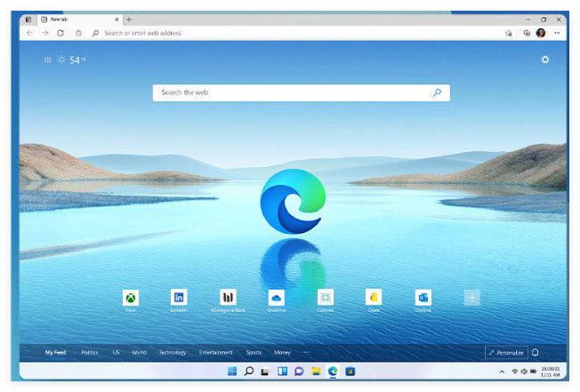Open the Xbox quick link tile
The width and height of the screenshot is (580, 392).
[x=131, y=298]
